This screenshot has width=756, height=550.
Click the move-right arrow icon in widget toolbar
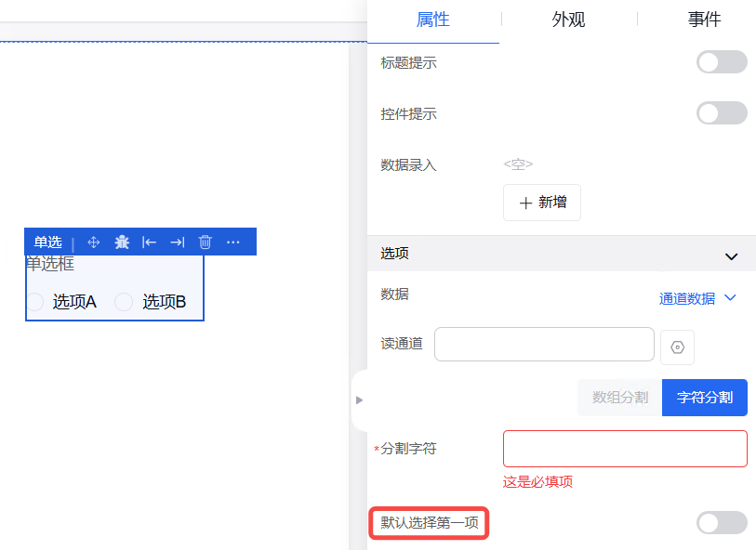[177, 242]
